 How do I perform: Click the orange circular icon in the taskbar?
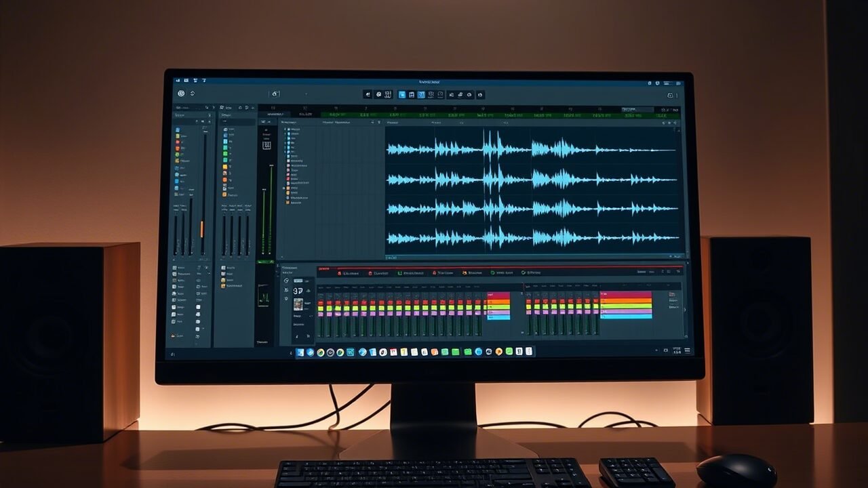click(498, 352)
